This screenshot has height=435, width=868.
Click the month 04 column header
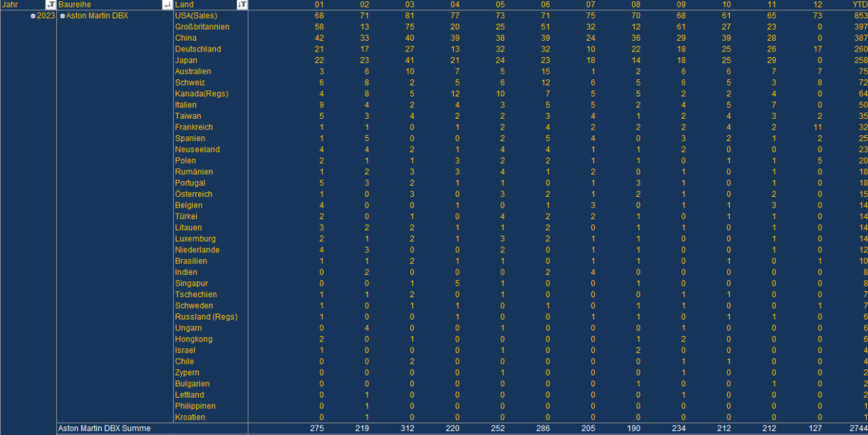455,5
